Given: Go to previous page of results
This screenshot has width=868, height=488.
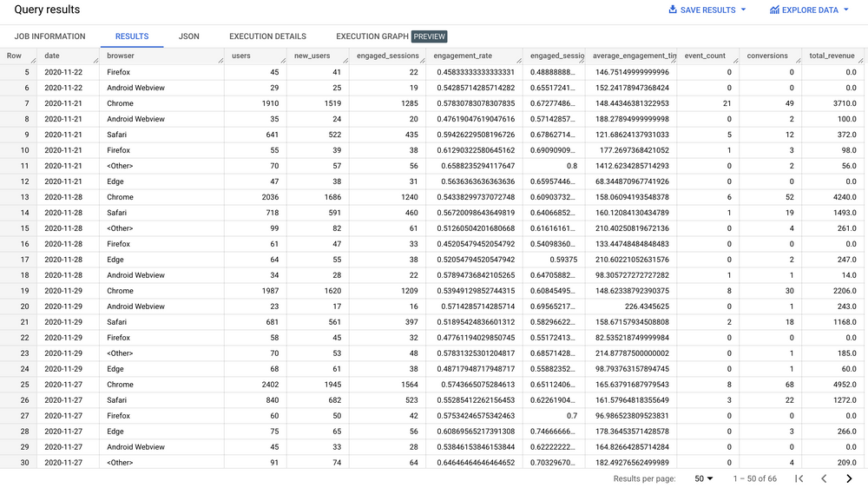Looking at the screenshot, I should 824,478.
